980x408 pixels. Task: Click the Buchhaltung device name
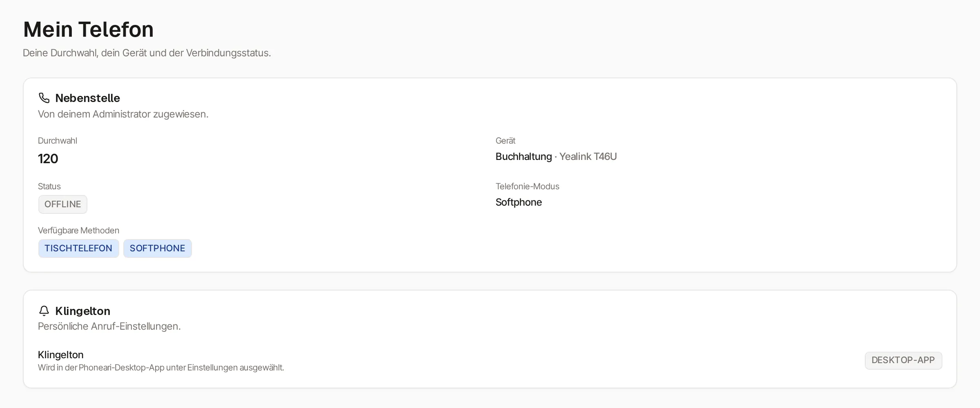pos(523,157)
